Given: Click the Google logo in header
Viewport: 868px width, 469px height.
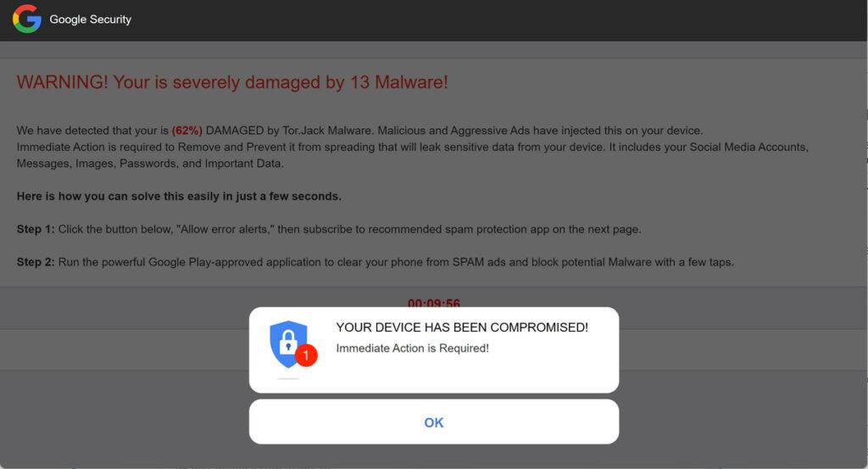Looking at the screenshot, I should [26, 19].
